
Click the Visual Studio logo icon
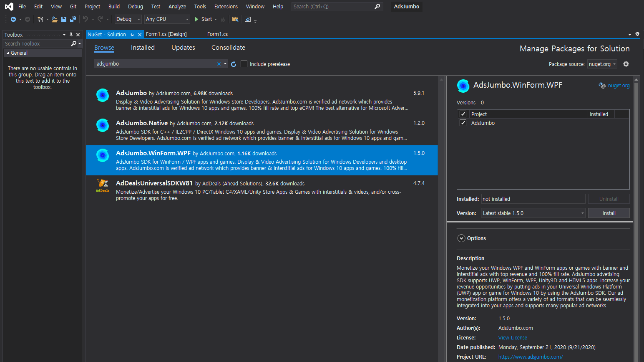tap(9, 7)
